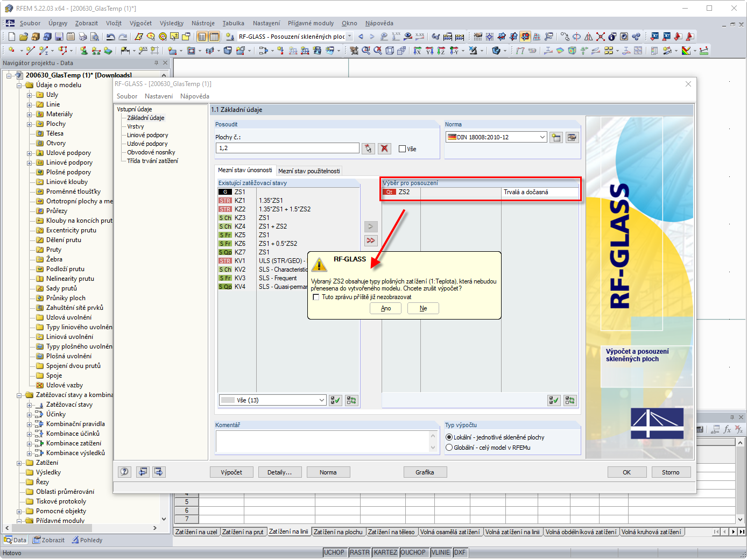This screenshot has height=560, width=747.
Task: Click the info icon in top toolbar
Action: coord(612,37)
